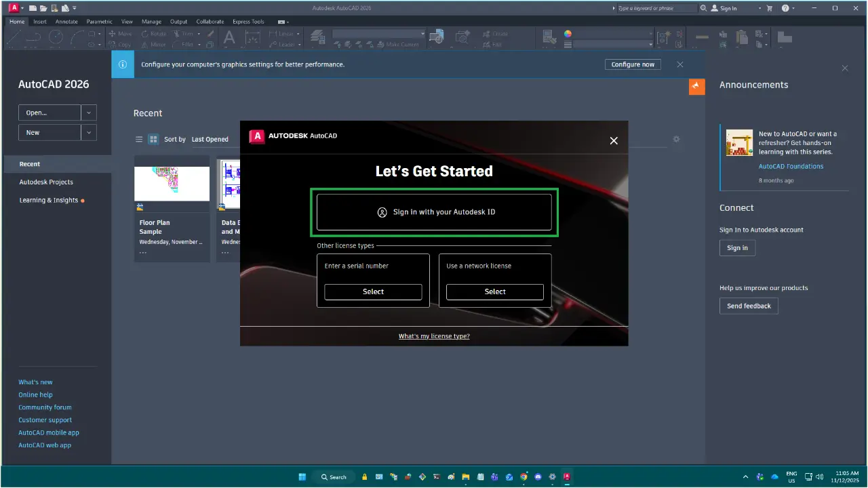
Task: Open the Floor Plan Sample thumbnail
Action: (172, 183)
